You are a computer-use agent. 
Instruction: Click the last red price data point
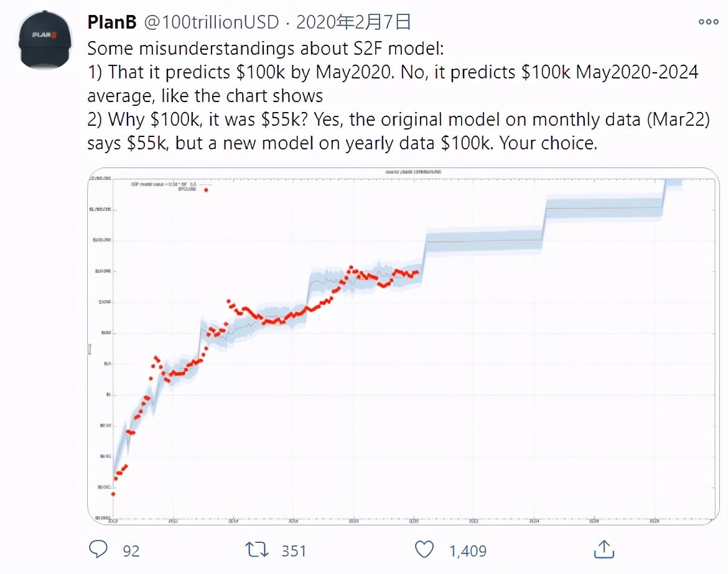pyautogui.click(x=417, y=272)
